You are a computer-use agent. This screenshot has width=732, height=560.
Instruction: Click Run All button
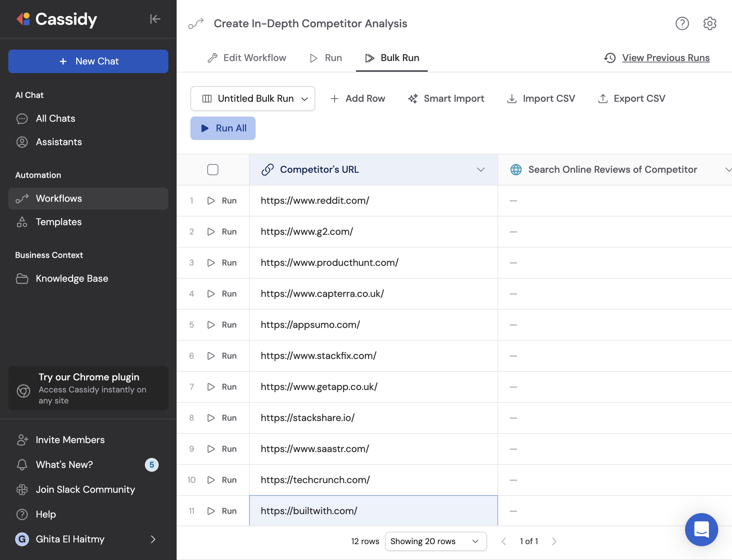tap(223, 128)
